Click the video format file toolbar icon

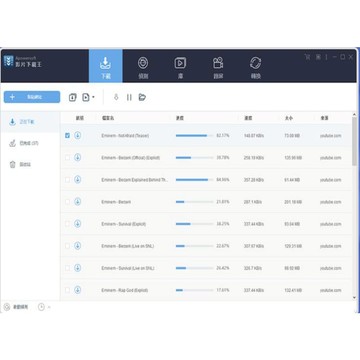point(86,97)
